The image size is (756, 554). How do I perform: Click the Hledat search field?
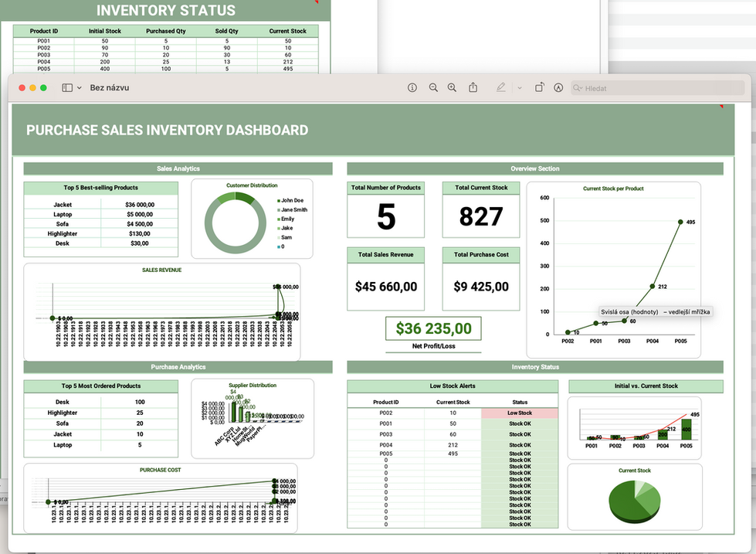click(x=658, y=88)
